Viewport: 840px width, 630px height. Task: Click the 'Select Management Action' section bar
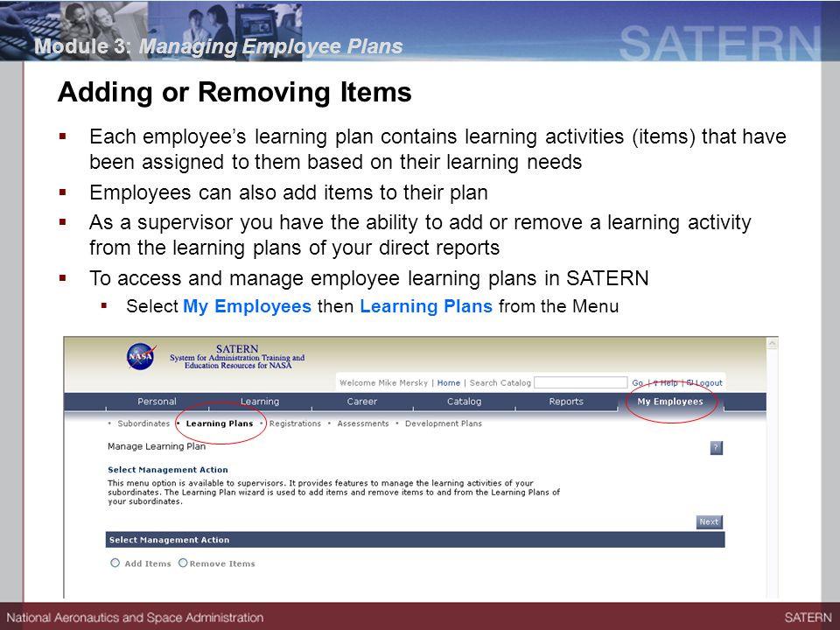tap(415, 540)
